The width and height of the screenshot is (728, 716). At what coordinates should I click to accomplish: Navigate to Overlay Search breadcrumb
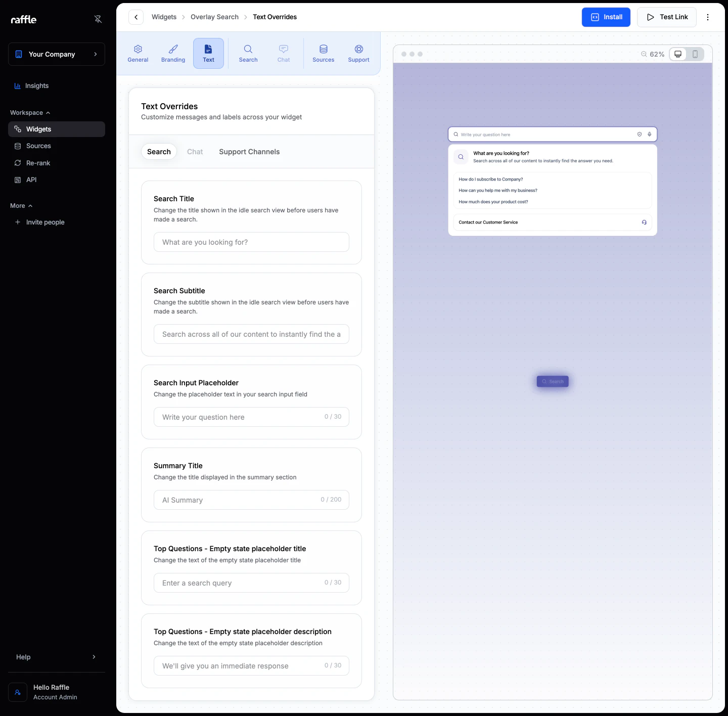(214, 17)
